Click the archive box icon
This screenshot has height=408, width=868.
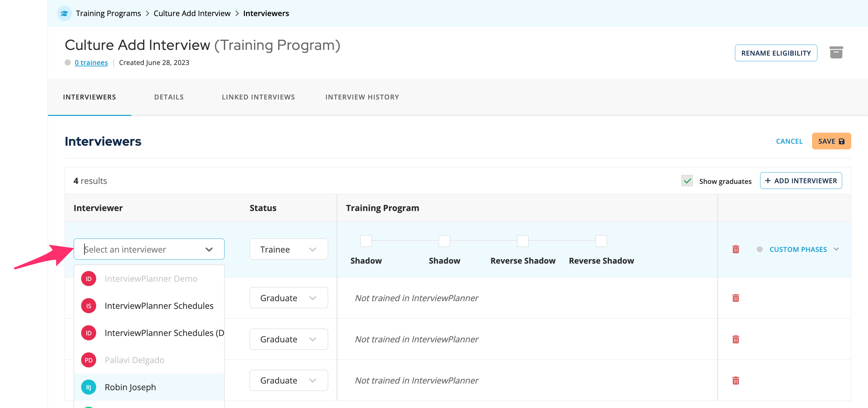click(836, 52)
